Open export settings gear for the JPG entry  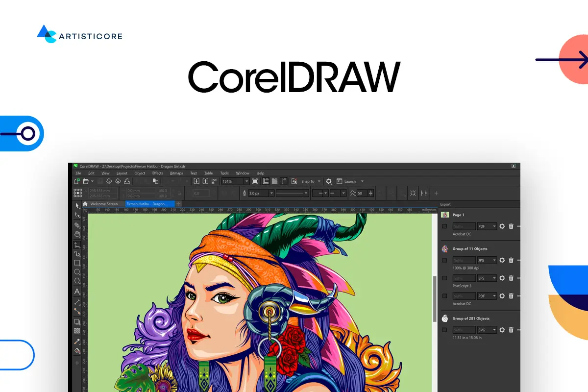[502, 260]
